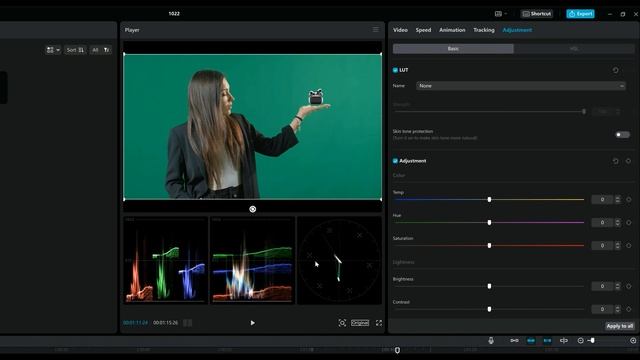640x360 pixels.
Task: Open the Shortcut button
Action: [x=537, y=14]
